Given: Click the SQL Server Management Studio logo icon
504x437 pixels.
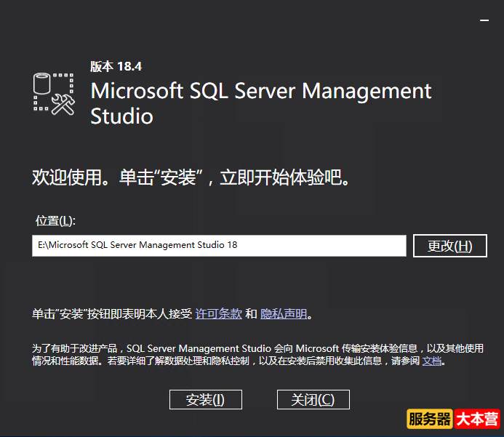Looking at the screenshot, I should click(54, 94).
